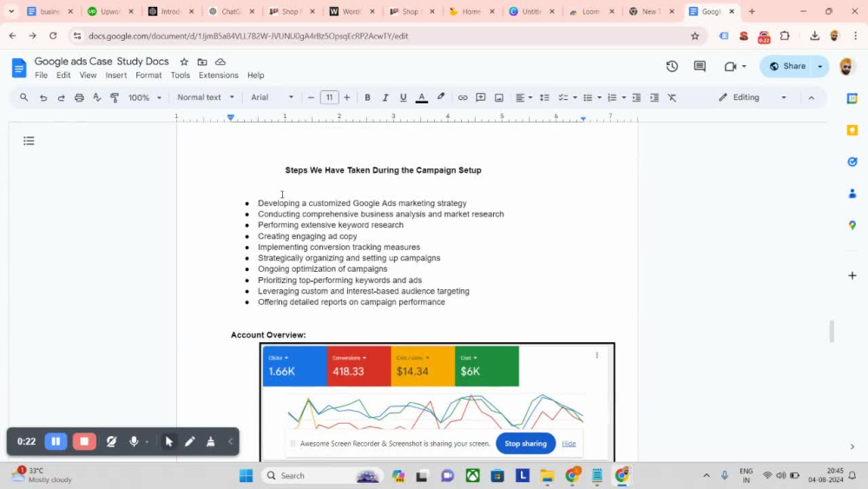
Task: Click the Insert link icon
Action: click(x=463, y=97)
